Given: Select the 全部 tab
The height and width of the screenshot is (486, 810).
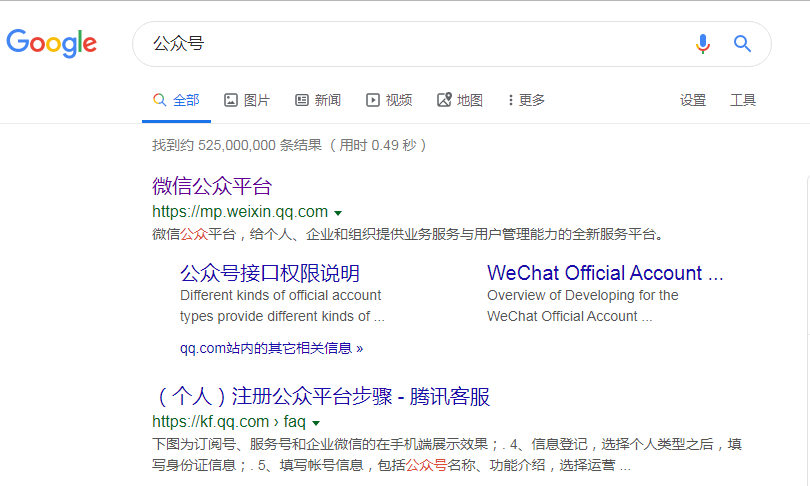Looking at the screenshot, I should tap(176, 100).
